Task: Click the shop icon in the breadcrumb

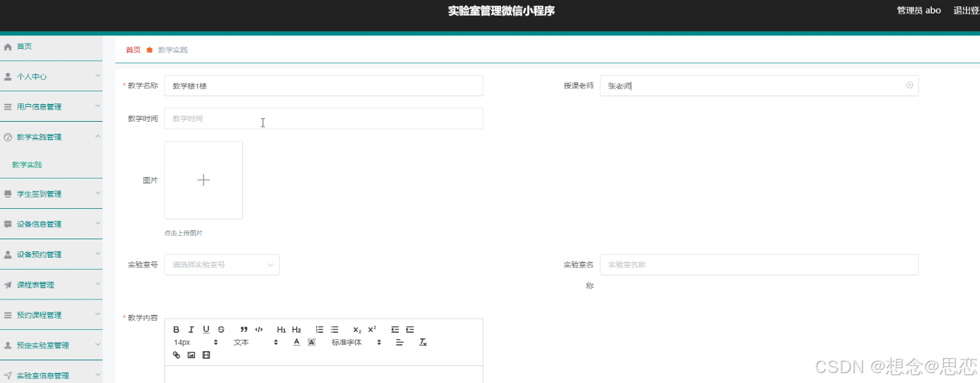Action: [x=150, y=50]
